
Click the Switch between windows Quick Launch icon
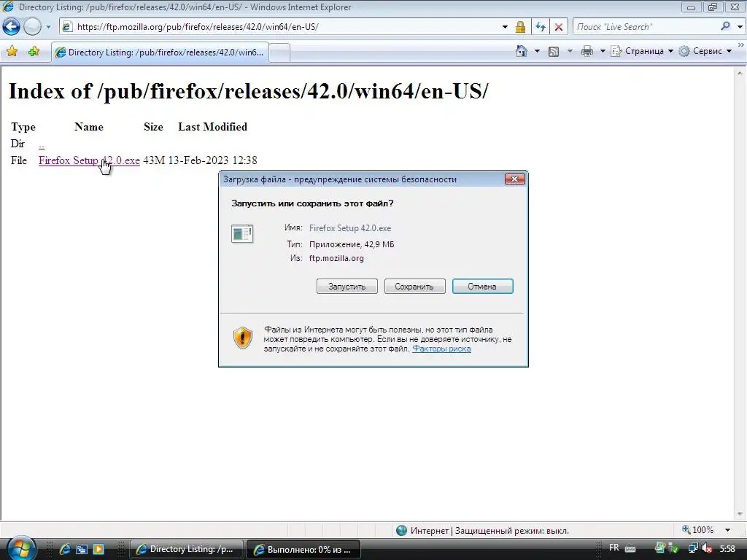82,549
